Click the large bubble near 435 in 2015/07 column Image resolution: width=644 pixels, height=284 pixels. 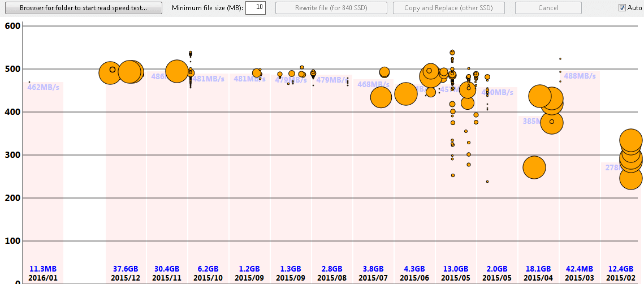click(381, 97)
